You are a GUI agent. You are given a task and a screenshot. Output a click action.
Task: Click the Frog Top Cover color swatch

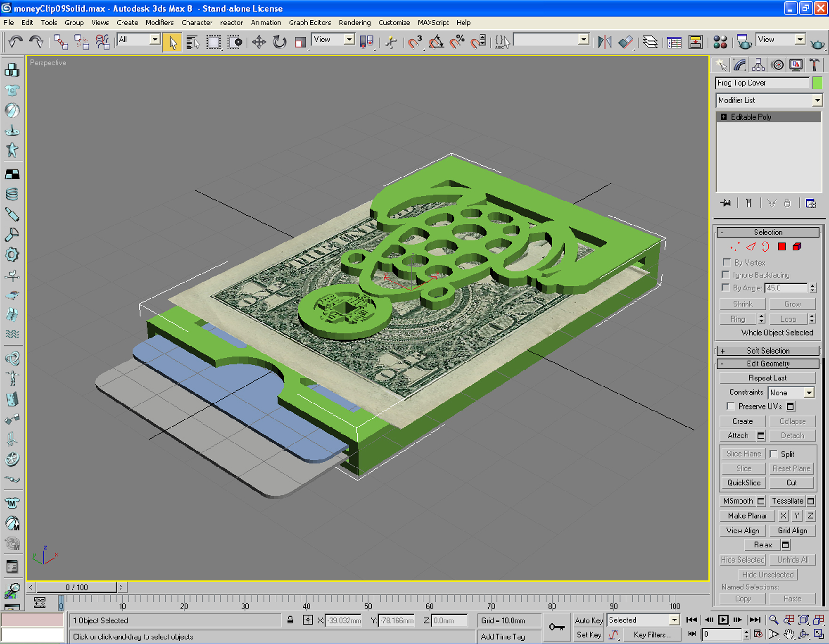point(817,82)
